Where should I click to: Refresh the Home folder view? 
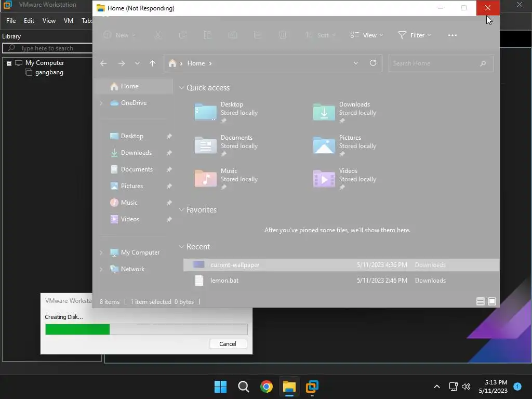tap(373, 63)
